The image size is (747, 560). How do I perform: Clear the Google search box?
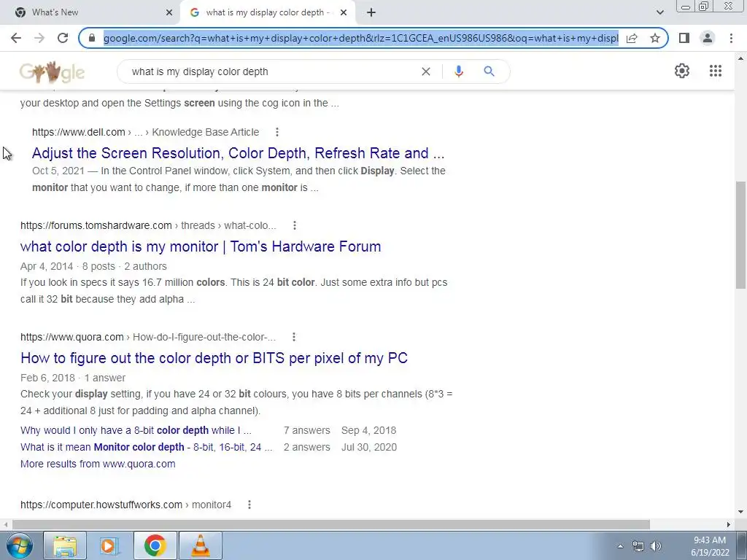426,71
